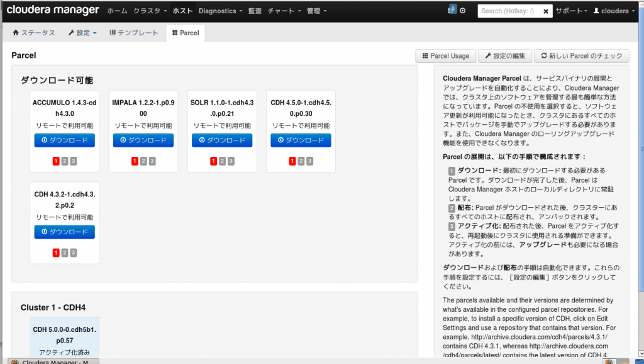This screenshot has width=644, height=364.
Task: Click the ダウンロード可能 section heading
Action: [x=57, y=80]
